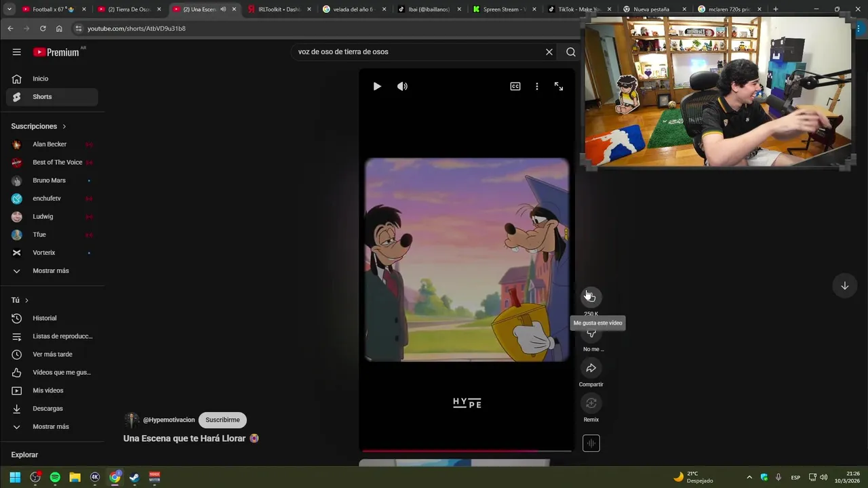Clear the search box text
The height and width of the screenshot is (488, 868).
(549, 52)
